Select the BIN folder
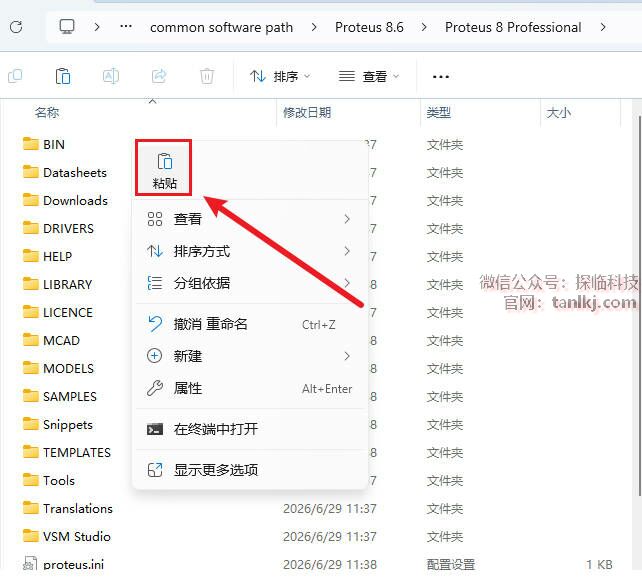 [44, 144]
